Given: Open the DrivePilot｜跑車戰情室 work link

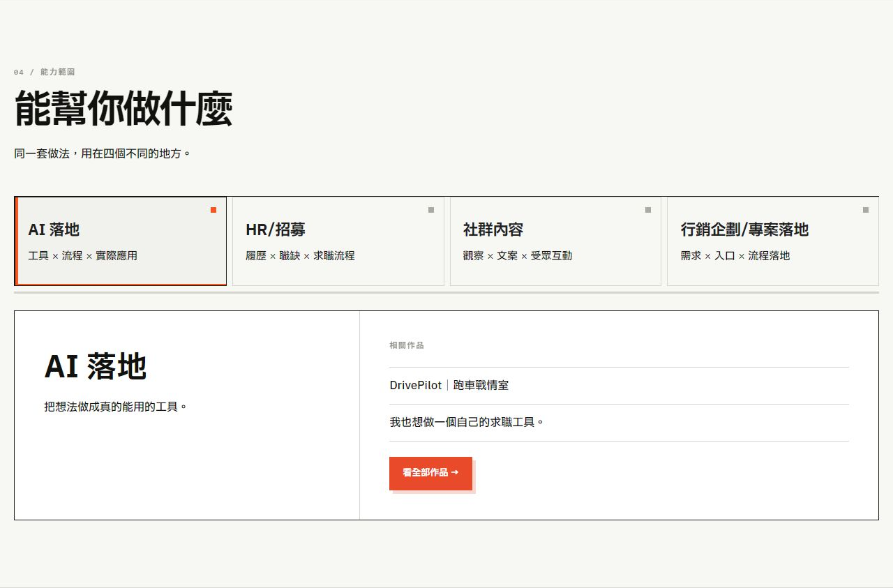Looking at the screenshot, I should point(619,386).
